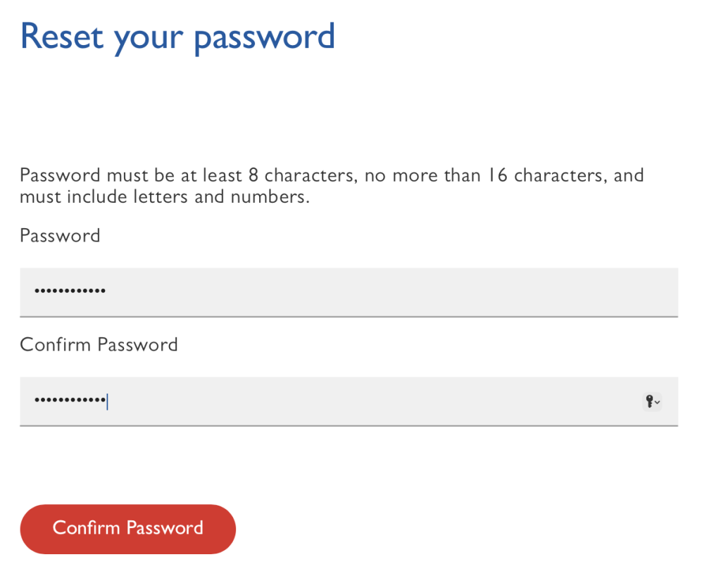Click the "Confirm Password" field label
This screenshot has width=721, height=588.
99,344
